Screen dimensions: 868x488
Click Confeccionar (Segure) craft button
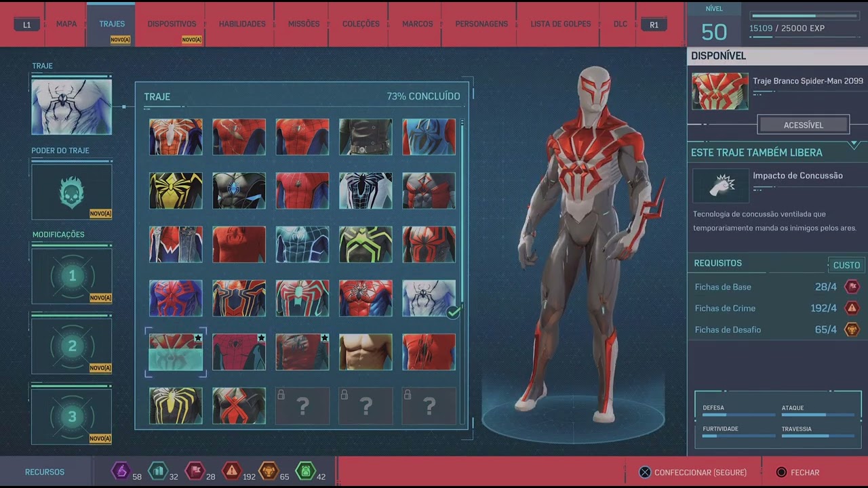click(x=693, y=472)
